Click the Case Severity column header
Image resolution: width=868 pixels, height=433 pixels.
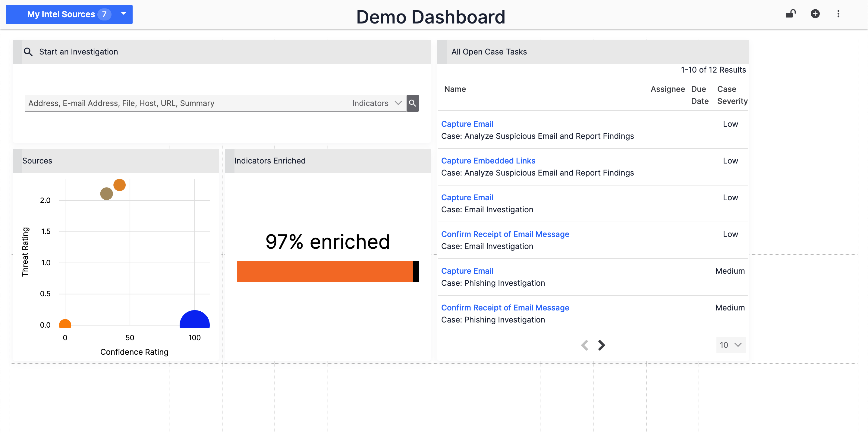[732, 95]
